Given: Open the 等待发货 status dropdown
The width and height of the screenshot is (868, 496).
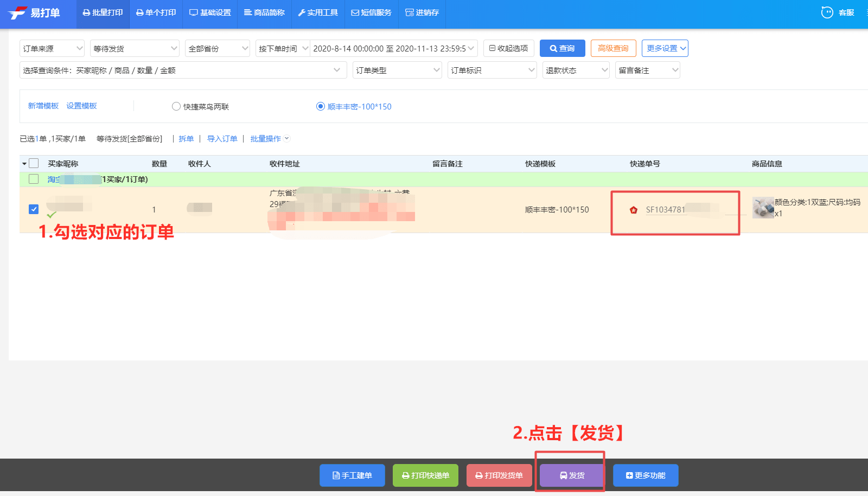Looking at the screenshot, I should 135,48.
